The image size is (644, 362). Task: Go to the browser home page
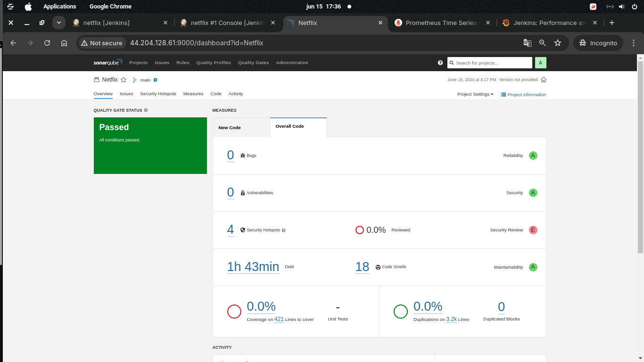pos(64,43)
